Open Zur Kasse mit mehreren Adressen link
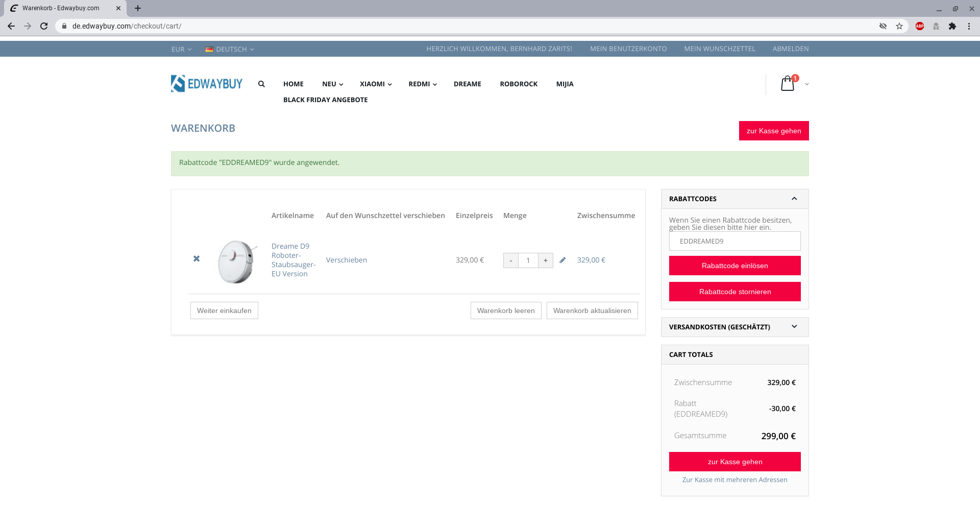Image resolution: width=980 pixels, height=527 pixels. tap(735, 480)
